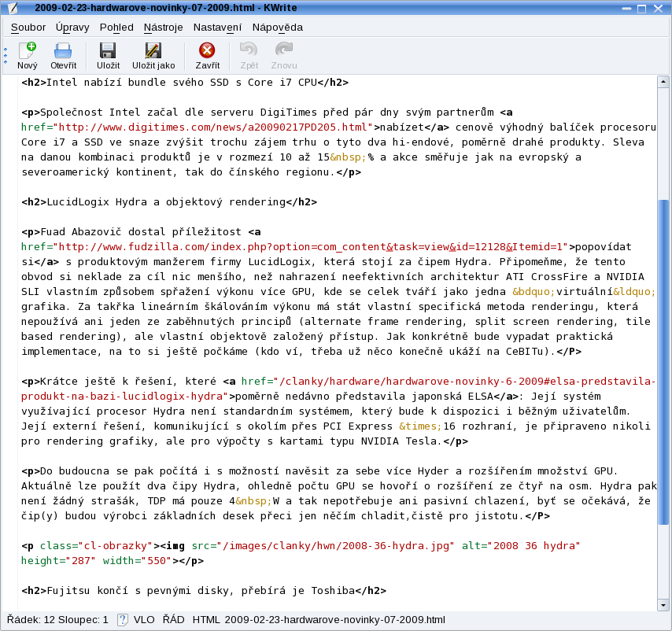Open the Nápověda help menu
The width and height of the screenshot is (672, 631).
click(x=277, y=28)
